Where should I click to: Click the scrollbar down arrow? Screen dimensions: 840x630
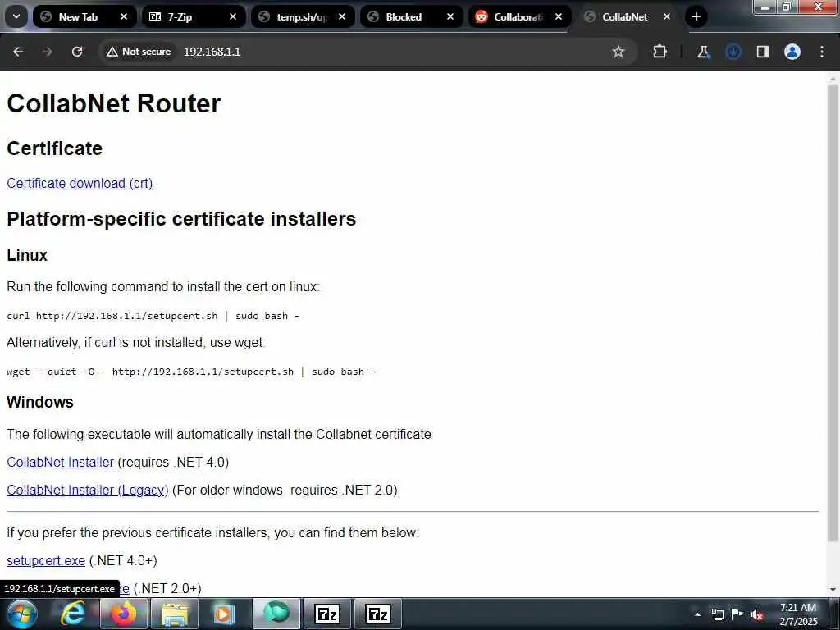tap(833, 590)
